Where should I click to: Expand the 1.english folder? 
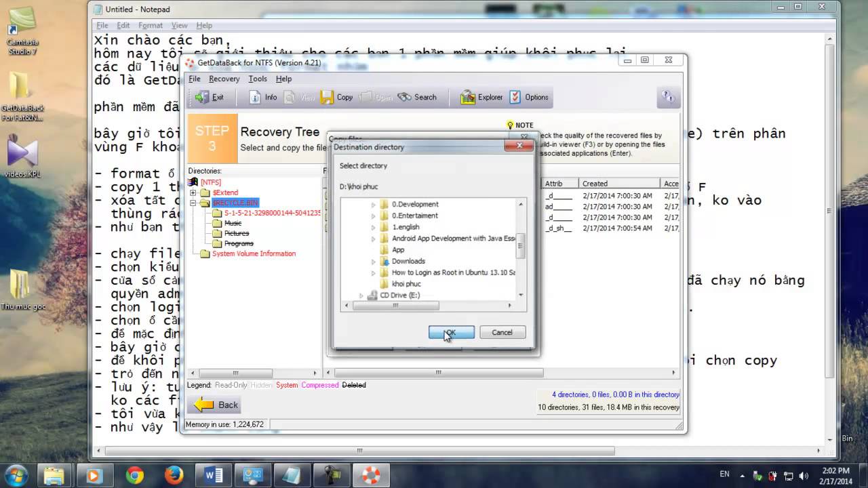[x=373, y=227]
